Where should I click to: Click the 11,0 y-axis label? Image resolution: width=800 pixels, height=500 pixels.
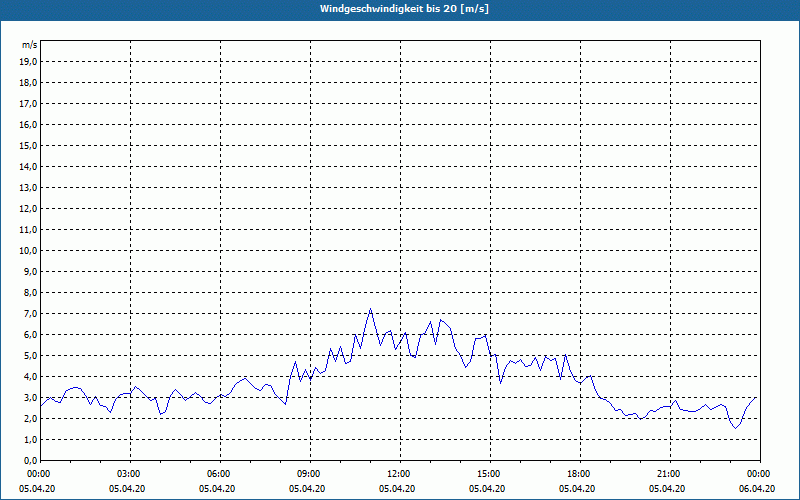click(28, 230)
